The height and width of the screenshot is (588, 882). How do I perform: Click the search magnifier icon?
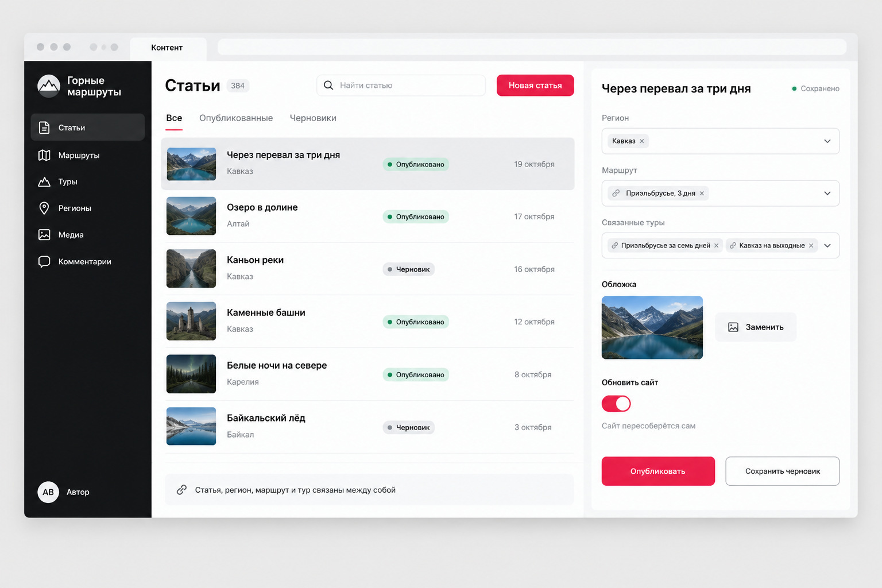328,85
